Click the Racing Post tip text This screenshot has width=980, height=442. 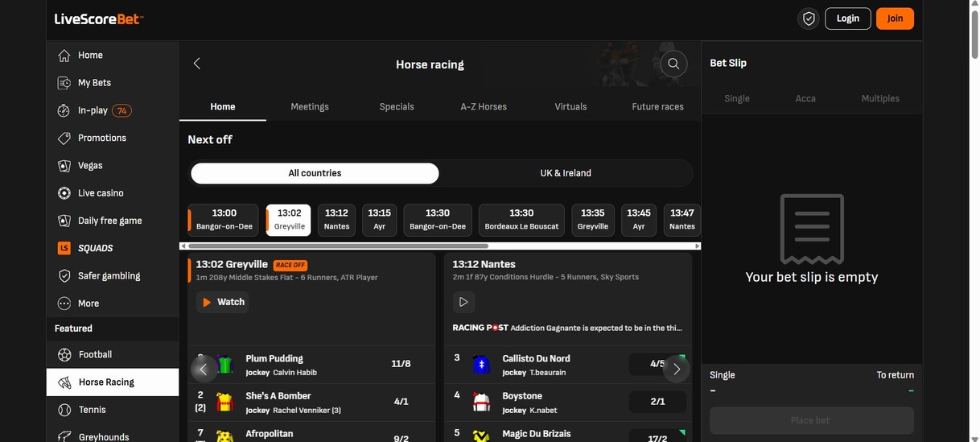tap(567, 328)
